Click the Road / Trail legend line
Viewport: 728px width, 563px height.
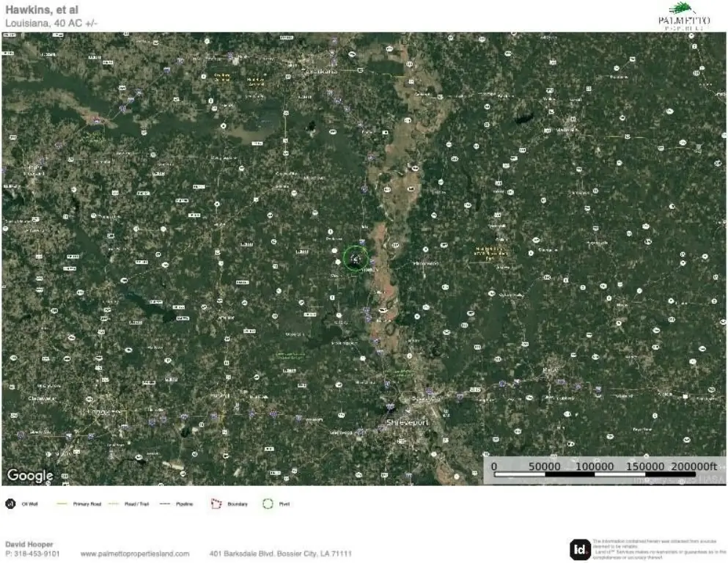pos(114,504)
